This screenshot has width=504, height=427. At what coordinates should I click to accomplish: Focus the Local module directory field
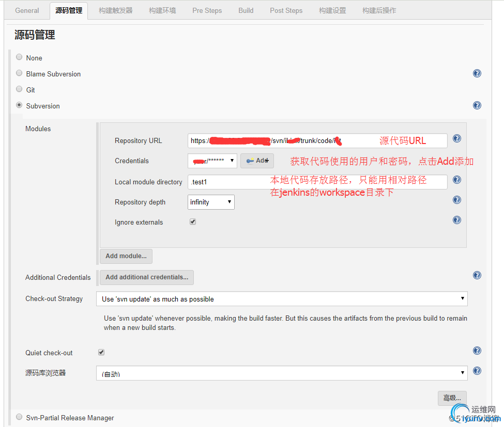317,182
